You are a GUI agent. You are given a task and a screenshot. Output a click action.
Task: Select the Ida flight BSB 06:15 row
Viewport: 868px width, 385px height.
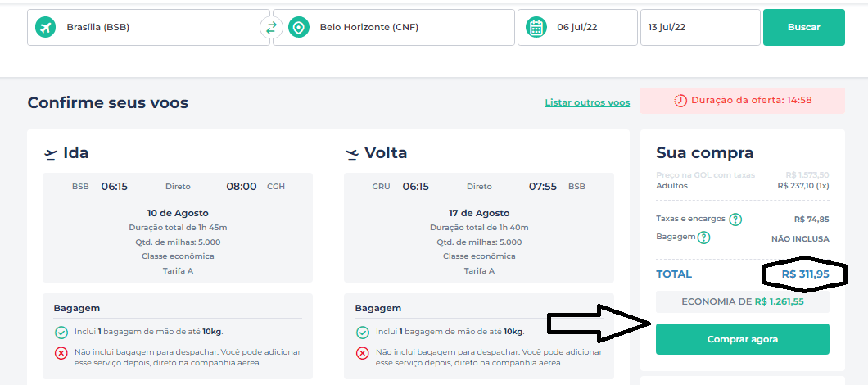178,187
